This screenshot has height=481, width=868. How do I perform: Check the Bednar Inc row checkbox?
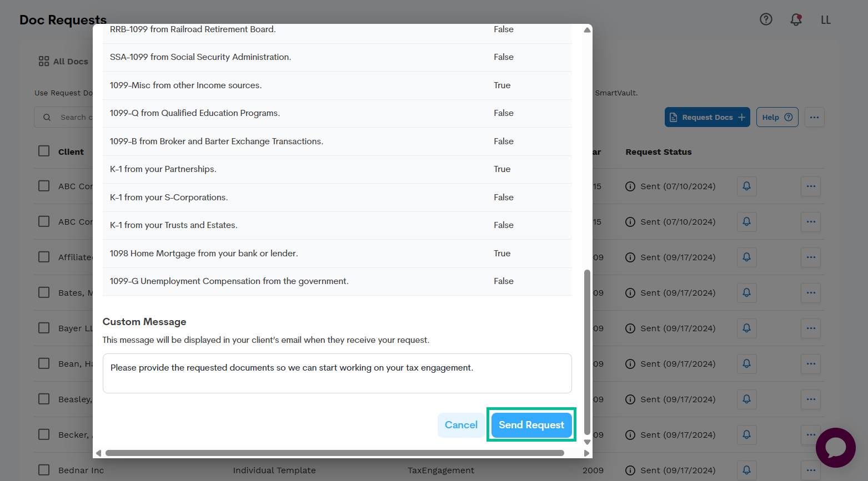point(44,470)
